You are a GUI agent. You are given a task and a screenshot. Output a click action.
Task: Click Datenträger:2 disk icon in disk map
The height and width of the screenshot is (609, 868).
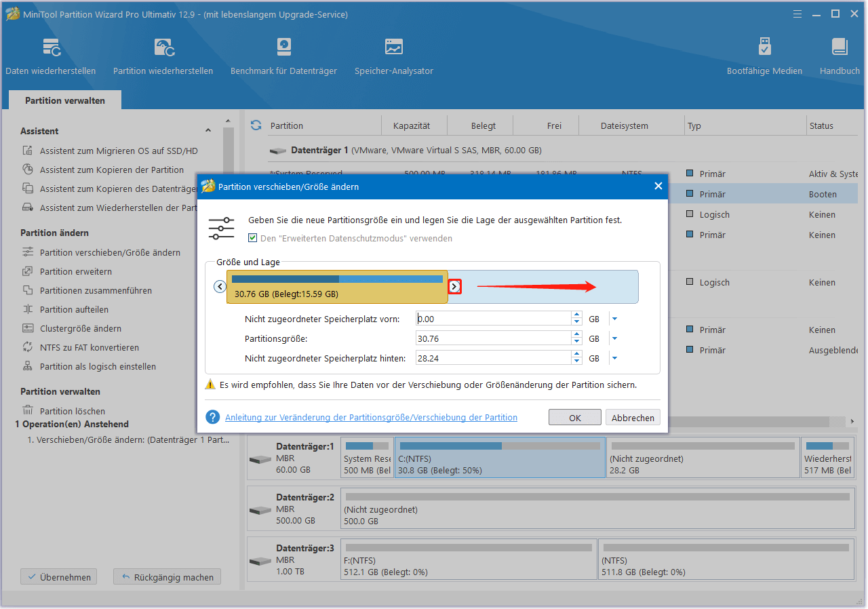(x=260, y=509)
